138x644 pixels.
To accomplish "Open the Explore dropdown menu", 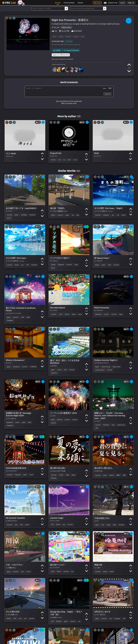I will pyautogui.click(x=113, y=3).
